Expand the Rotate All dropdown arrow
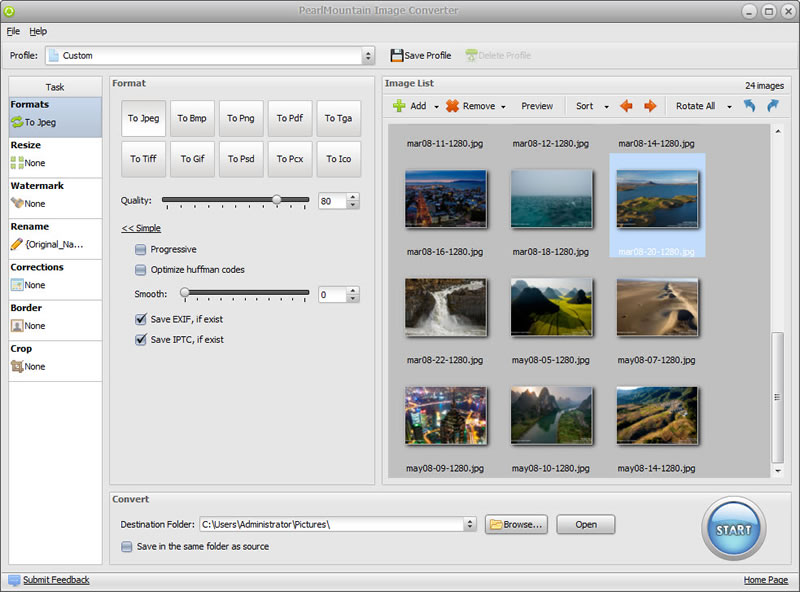This screenshot has width=800, height=592. point(729,107)
